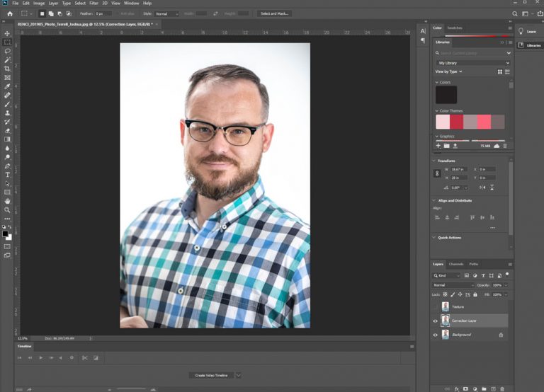Add layer style via fx icon

point(456,388)
